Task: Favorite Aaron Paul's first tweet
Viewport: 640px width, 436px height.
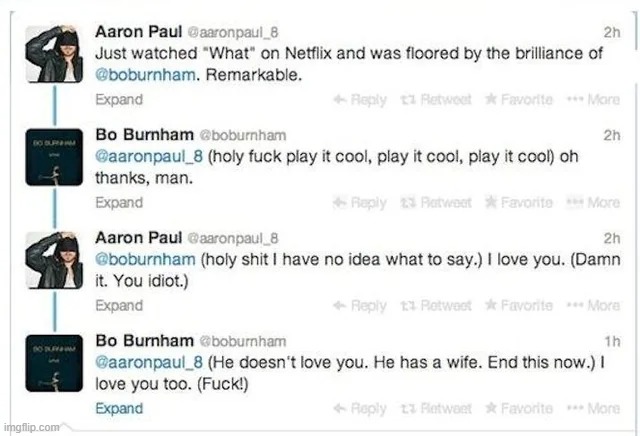Action: coord(518,100)
